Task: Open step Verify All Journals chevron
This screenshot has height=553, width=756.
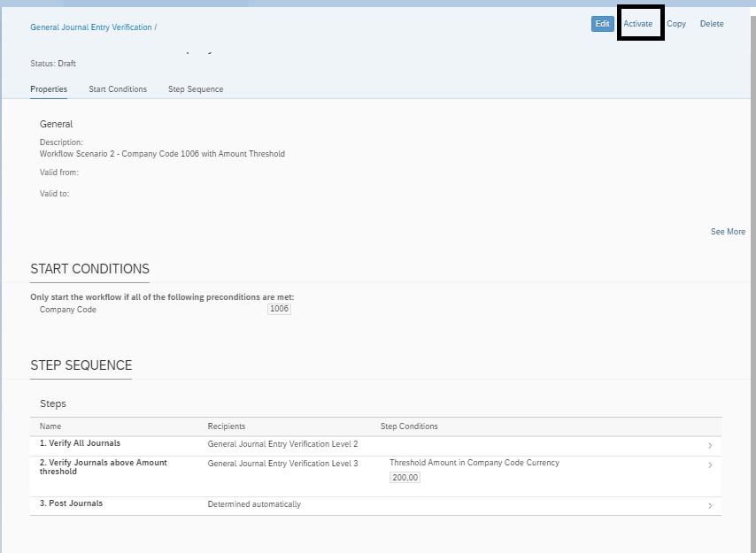Action: click(x=710, y=446)
